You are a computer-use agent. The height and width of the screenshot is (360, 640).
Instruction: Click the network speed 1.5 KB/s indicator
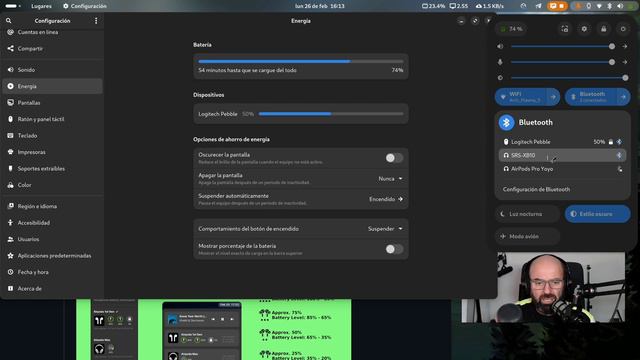[490, 6]
